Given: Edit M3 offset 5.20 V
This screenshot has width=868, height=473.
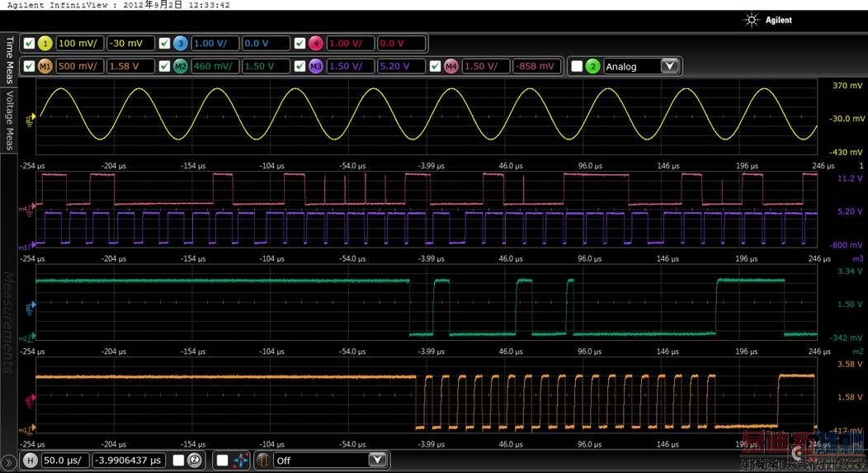Looking at the screenshot, I should pyautogui.click(x=401, y=67).
